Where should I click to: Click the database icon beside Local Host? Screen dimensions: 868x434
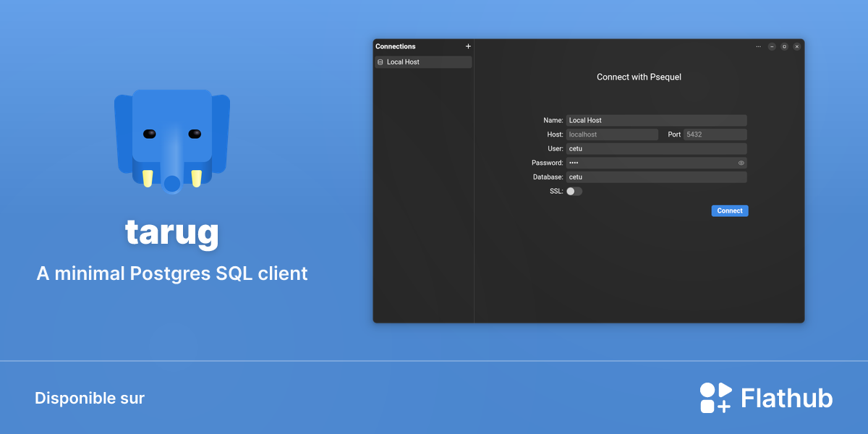tap(380, 62)
